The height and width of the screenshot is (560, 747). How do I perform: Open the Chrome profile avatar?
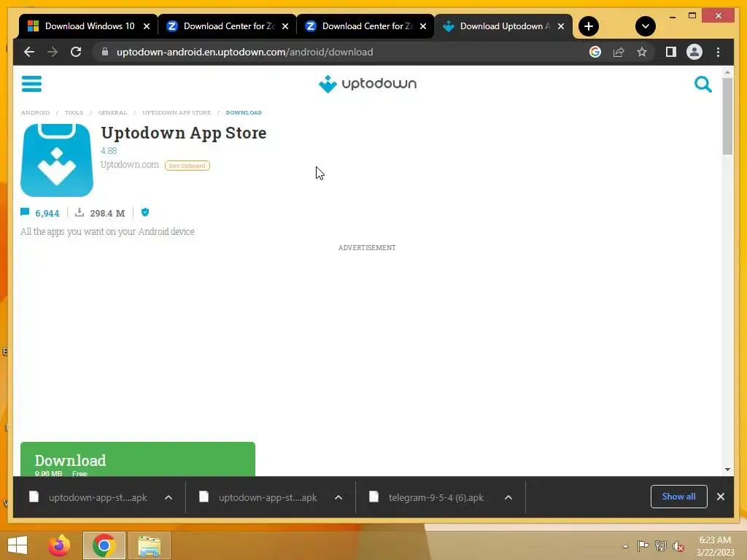point(694,52)
